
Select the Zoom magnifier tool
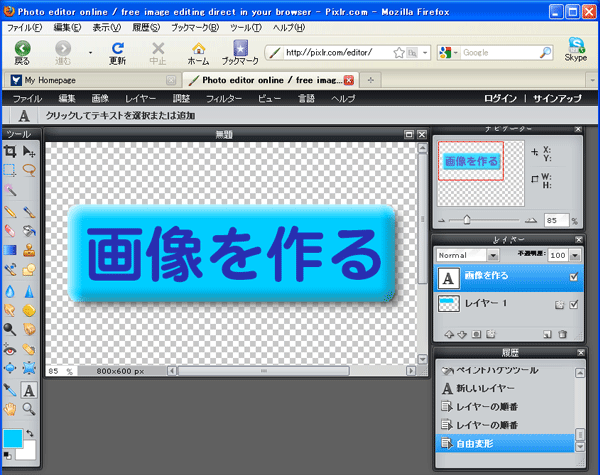(29, 409)
